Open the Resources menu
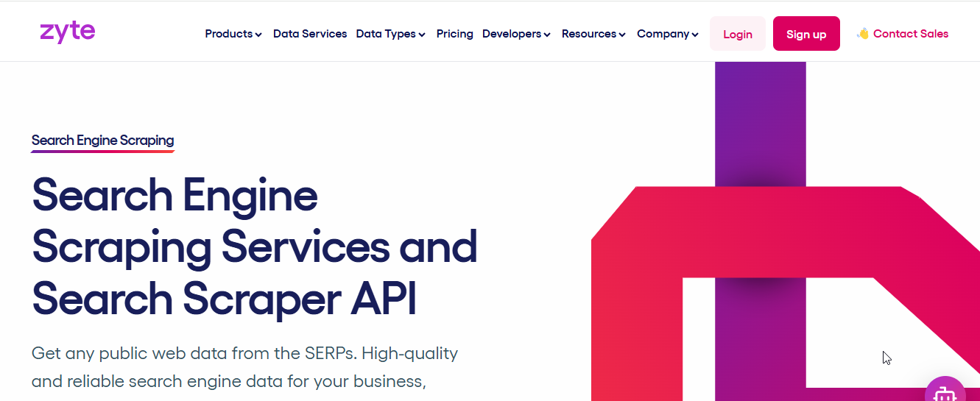The height and width of the screenshot is (401, 980). pos(593,34)
